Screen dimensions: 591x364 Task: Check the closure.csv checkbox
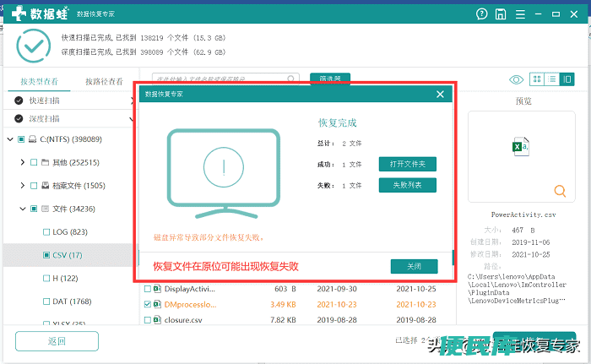pyautogui.click(x=148, y=320)
